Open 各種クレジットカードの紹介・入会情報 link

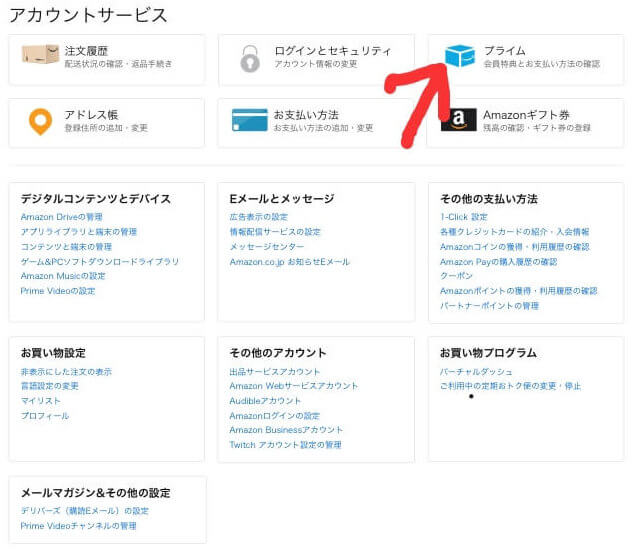[515, 232]
